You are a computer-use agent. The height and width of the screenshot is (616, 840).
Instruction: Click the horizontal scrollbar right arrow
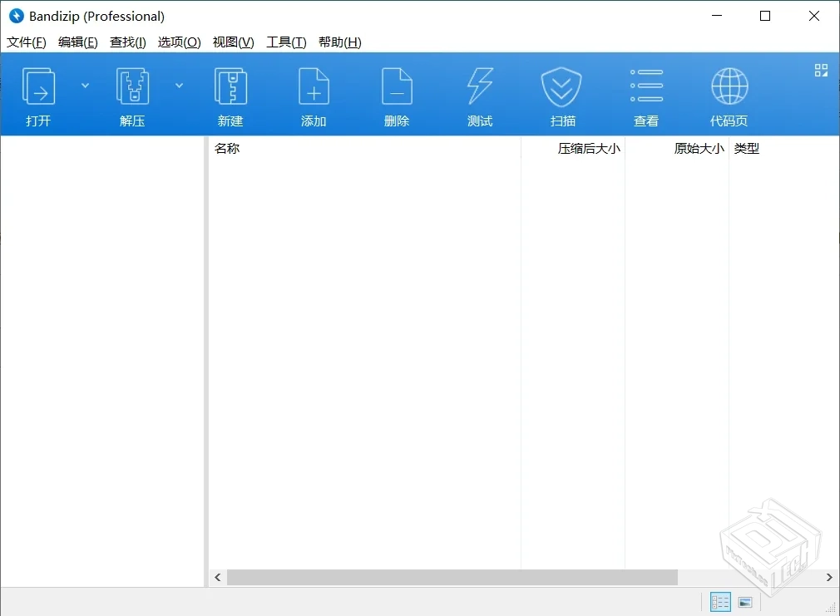829,577
